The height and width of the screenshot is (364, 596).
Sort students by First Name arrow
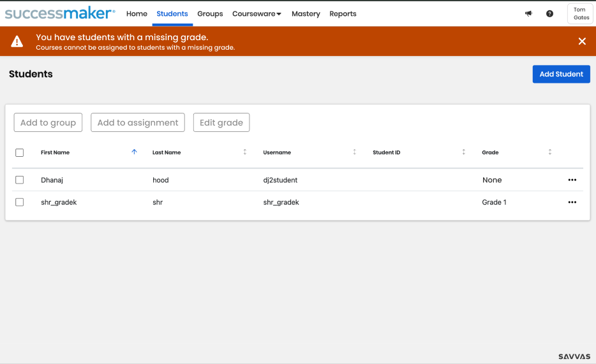134,152
